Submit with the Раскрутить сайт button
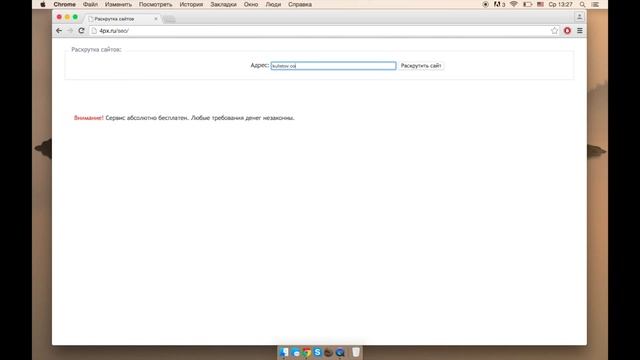Viewport: 640px width, 360px height. point(421,66)
